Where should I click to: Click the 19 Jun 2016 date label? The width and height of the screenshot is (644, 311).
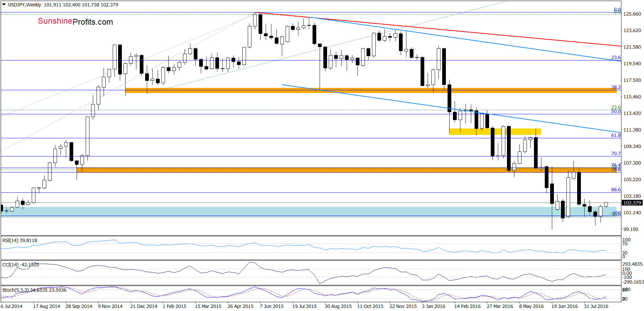point(565,306)
